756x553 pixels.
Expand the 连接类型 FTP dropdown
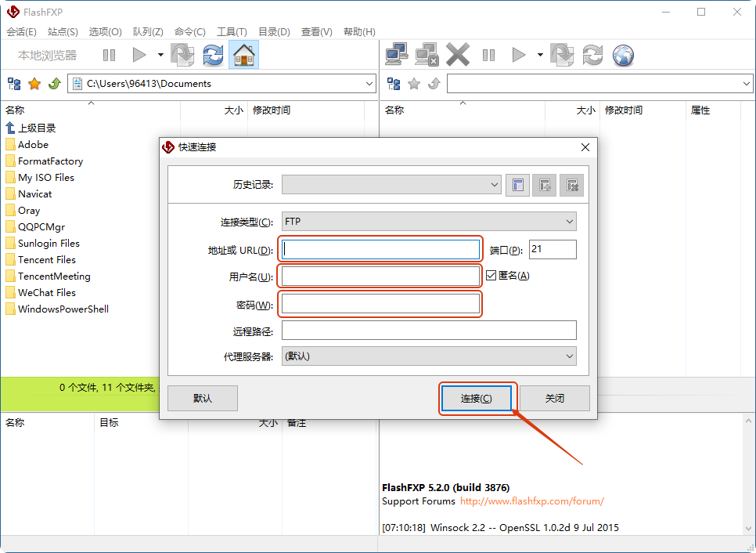570,222
